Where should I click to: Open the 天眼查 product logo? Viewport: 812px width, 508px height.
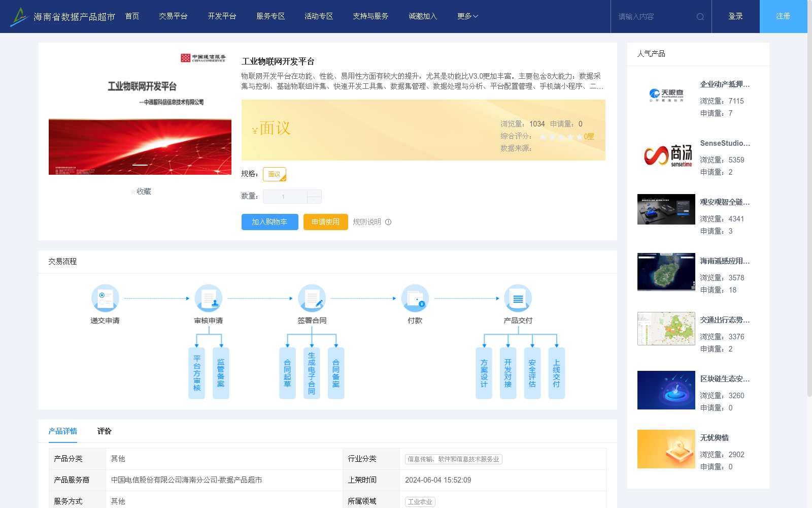pyautogui.click(x=666, y=95)
